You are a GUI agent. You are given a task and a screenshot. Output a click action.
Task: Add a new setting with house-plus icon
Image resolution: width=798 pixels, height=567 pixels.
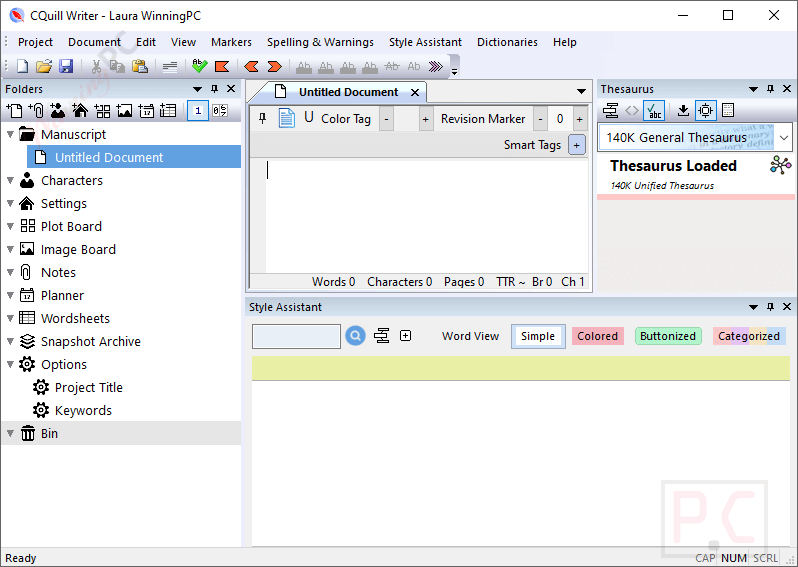click(x=80, y=110)
